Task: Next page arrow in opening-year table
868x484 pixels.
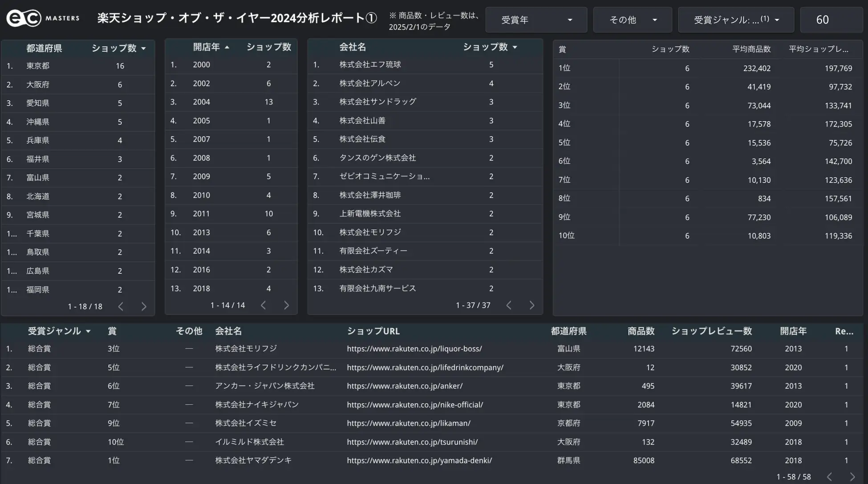Action: 286,305
